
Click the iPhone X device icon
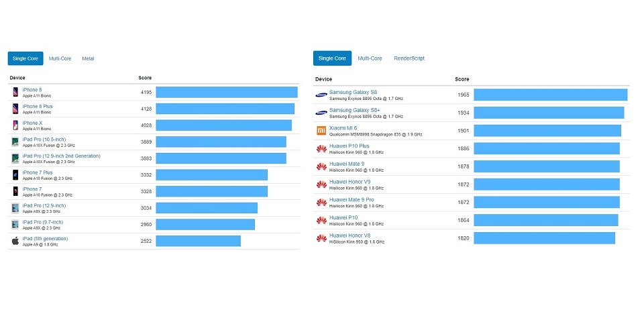pos(15,125)
